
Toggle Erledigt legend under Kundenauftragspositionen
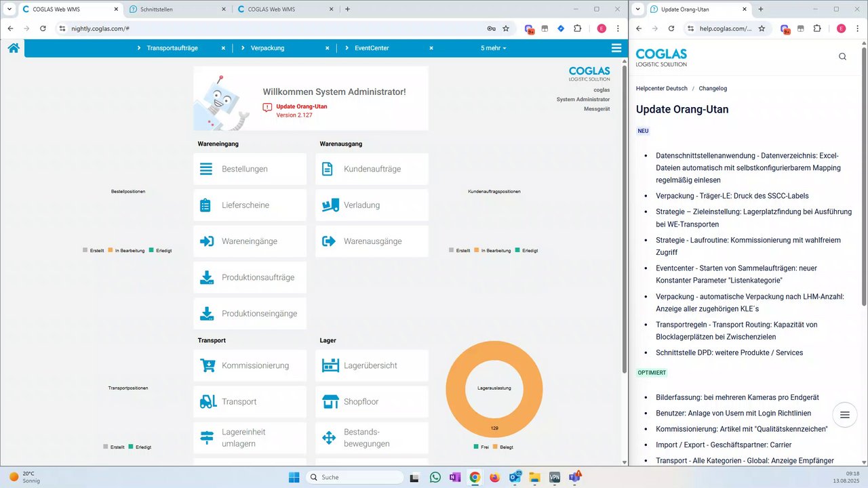pos(526,250)
